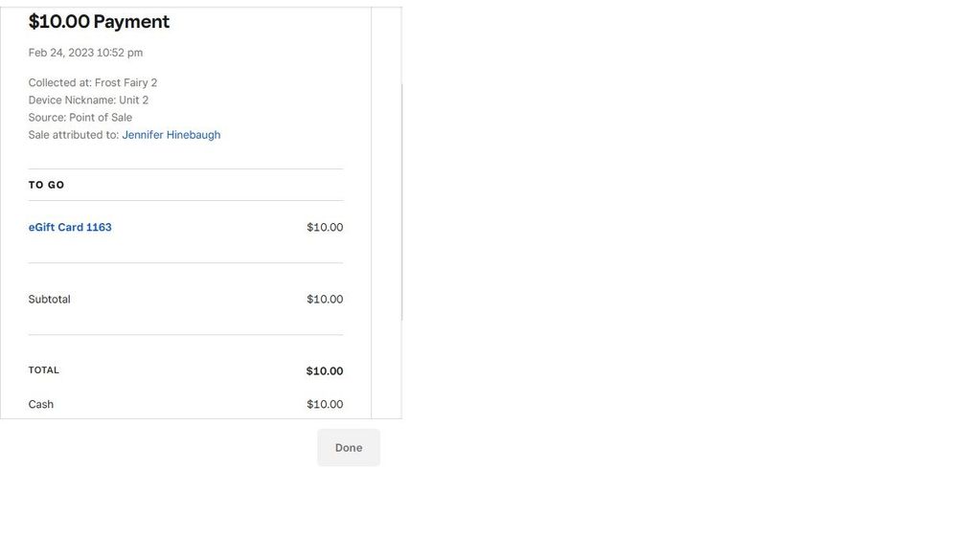957x560 pixels.
Task: Click the TO GO section header
Action: [46, 185]
